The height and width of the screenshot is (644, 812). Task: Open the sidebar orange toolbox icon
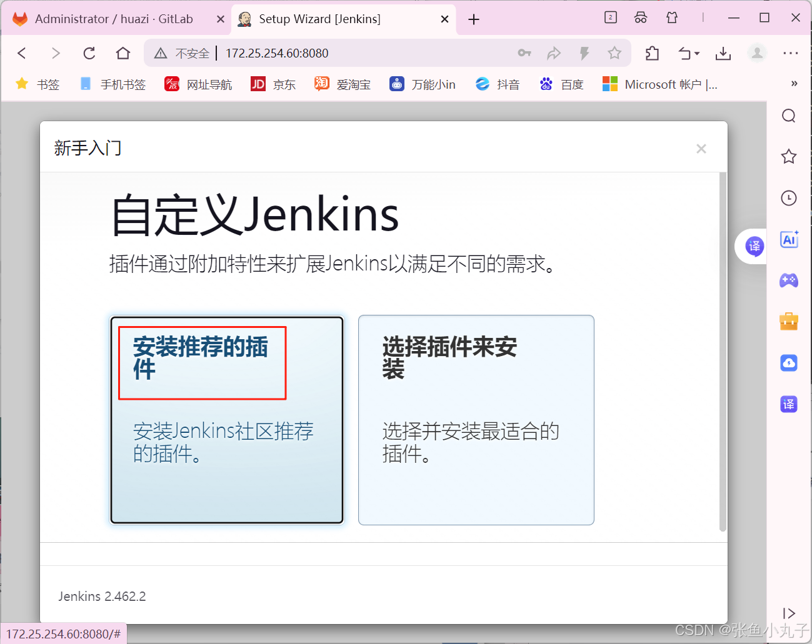tap(789, 321)
